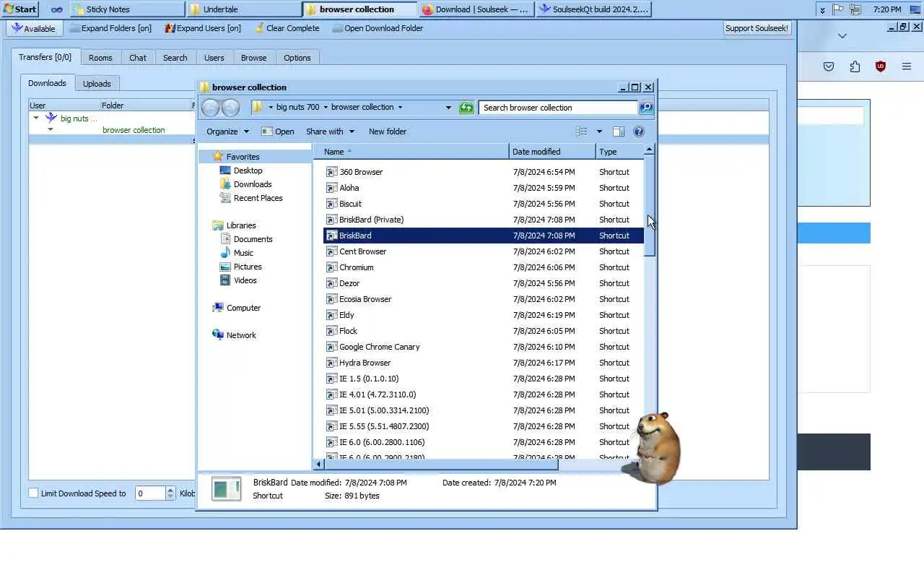Switch to the Uploads sub-tab
924x578 pixels.
pos(97,84)
